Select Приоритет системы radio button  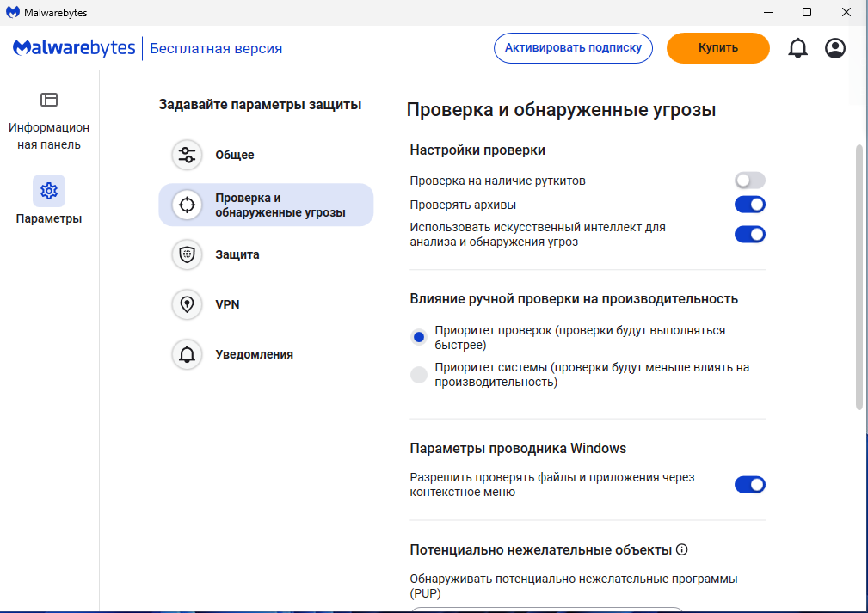coord(419,375)
